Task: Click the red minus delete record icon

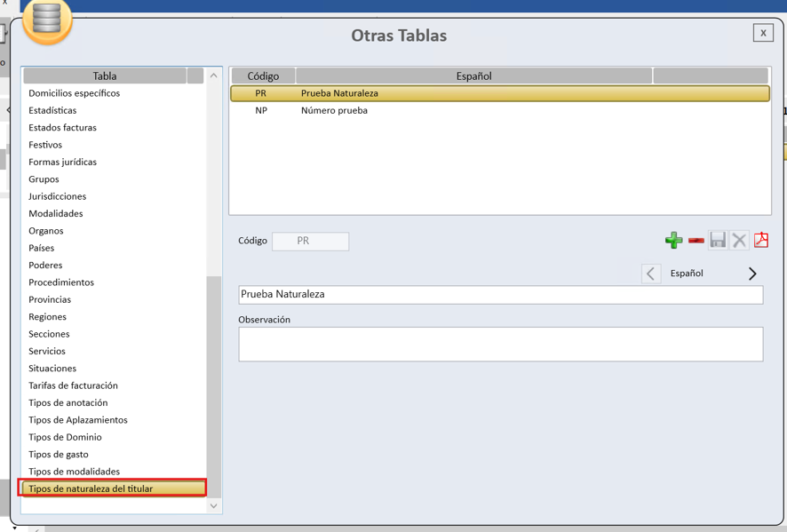Action: pos(696,241)
